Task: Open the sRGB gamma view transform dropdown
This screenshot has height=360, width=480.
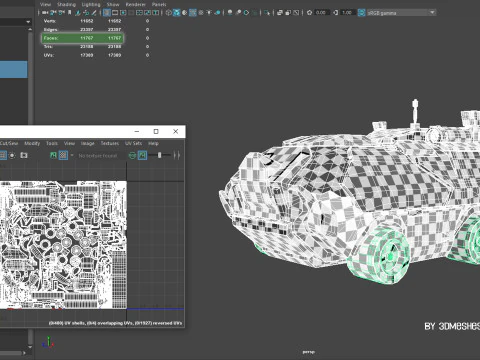Action: pyautogui.click(x=401, y=13)
